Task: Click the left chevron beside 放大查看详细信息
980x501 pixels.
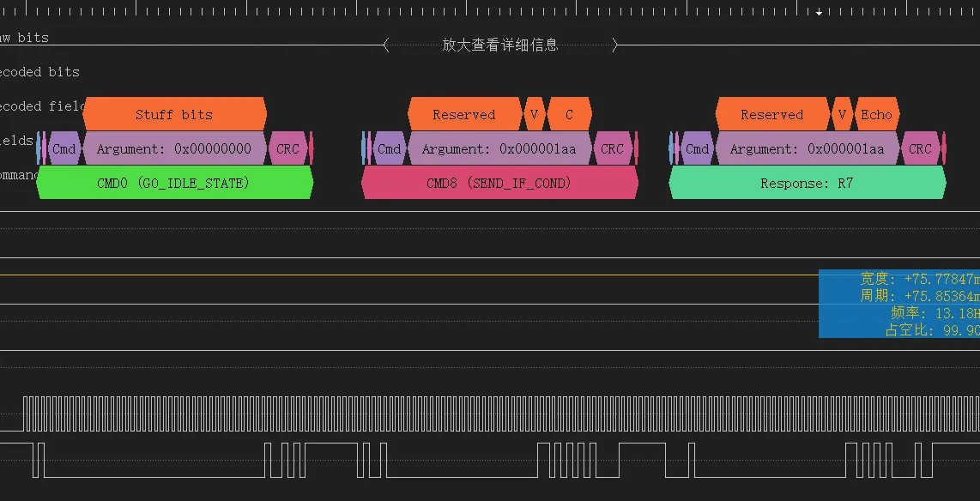Action: pos(384,45)
